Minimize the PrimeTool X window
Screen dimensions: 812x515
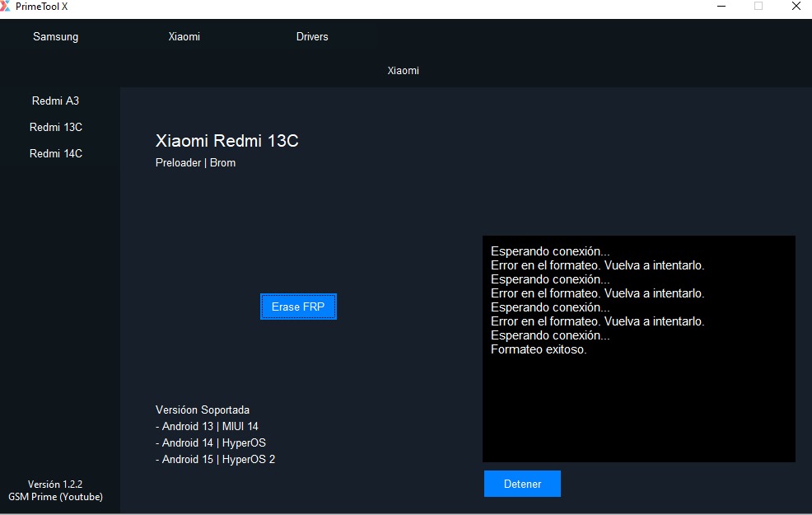click(x=721, y=7)
